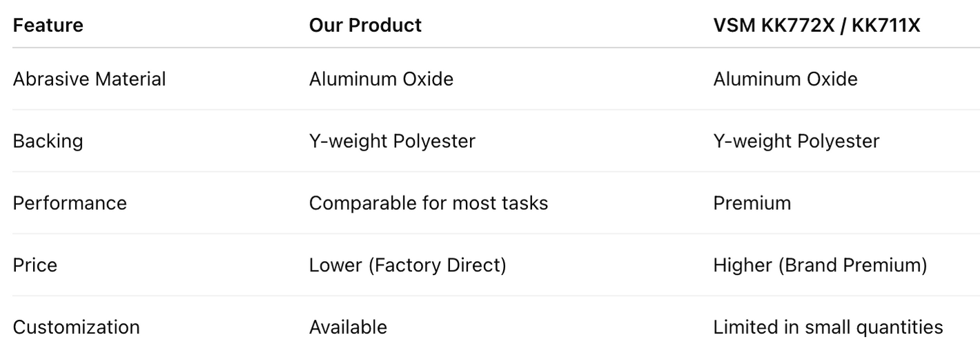The height and width of the screenshot is (364, 980).
Task: Click the Premium performance cell
Action: coord(752,203)
